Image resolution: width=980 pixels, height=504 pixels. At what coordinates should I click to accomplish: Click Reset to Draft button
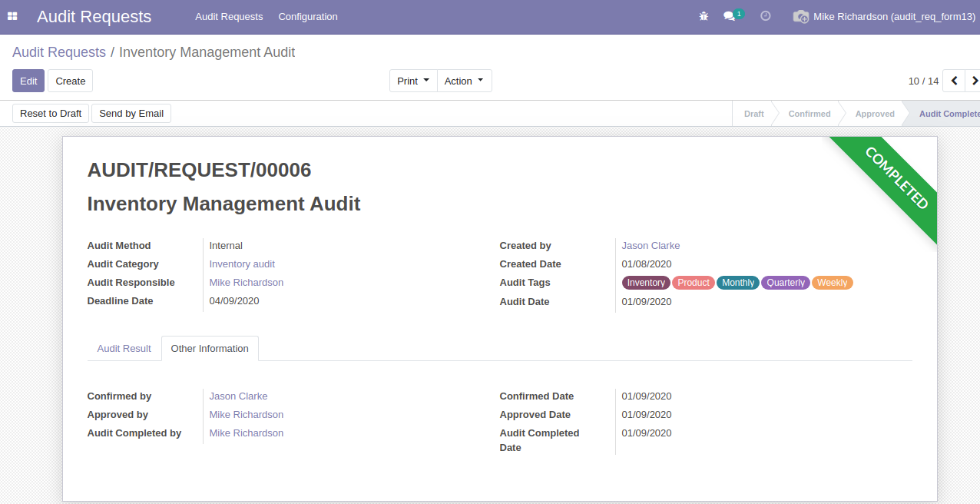pos(51,113)
